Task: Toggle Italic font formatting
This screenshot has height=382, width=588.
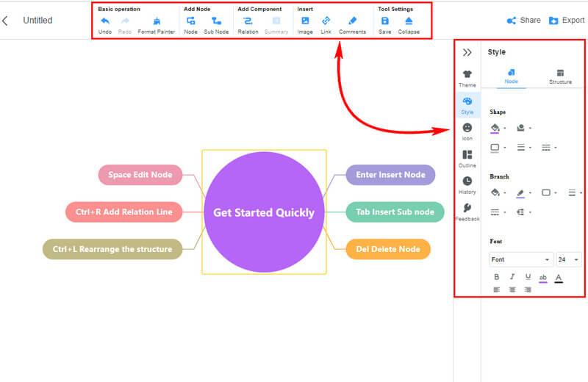Action: point(512,277)
